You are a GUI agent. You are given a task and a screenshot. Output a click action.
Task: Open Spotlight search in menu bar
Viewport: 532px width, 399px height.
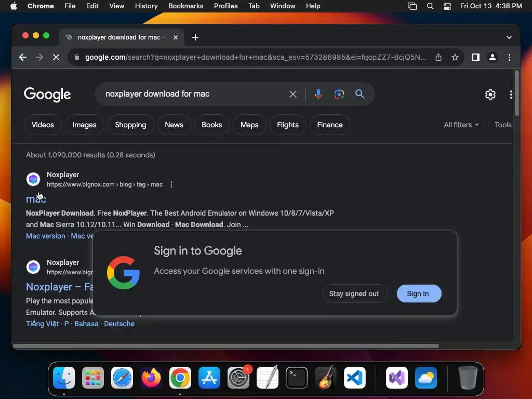pos(430,6)
